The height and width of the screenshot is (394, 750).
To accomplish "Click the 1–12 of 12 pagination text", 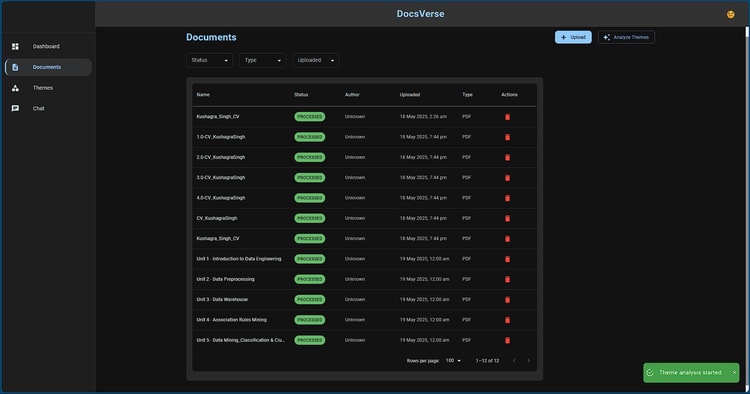I will click(x=487, y=361).
